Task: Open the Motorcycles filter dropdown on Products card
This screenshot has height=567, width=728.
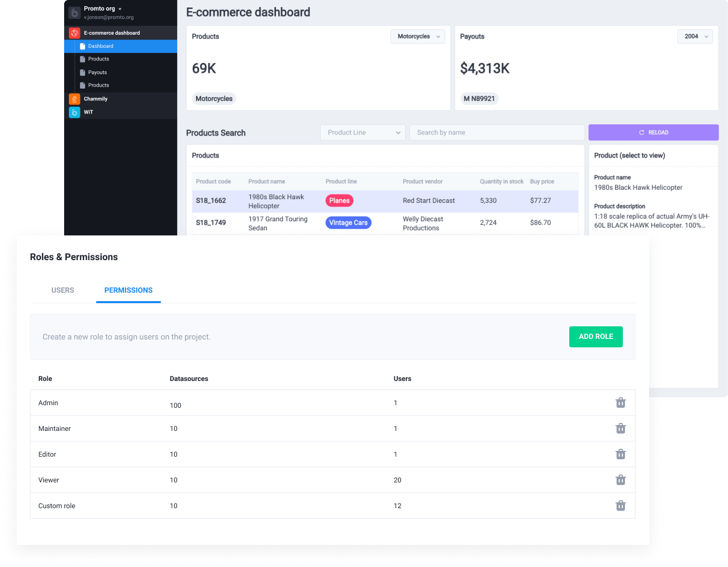Action: 417,36
